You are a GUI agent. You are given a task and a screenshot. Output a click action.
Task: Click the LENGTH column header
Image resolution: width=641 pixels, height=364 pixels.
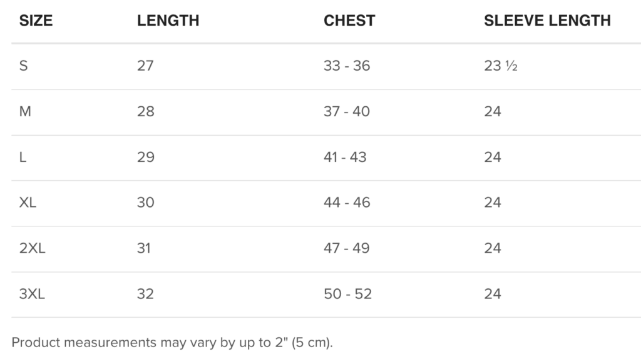point(168,21)
